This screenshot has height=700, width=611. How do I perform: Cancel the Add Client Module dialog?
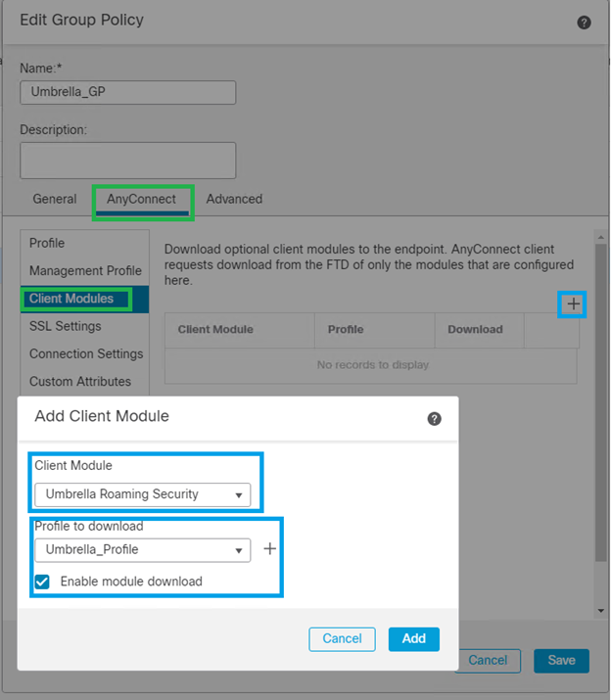coord(342,639)
